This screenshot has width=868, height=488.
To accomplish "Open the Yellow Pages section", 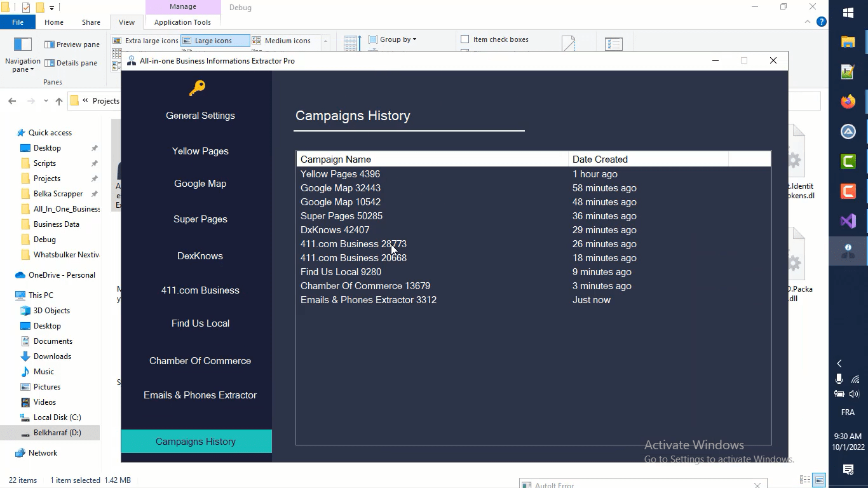I will pos(200,151).
